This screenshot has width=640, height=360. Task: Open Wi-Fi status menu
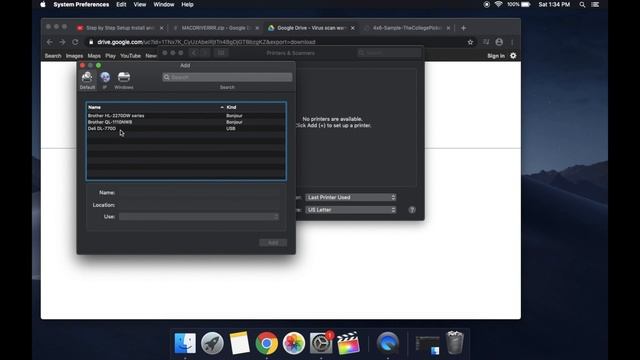click(x=498, y=4)
